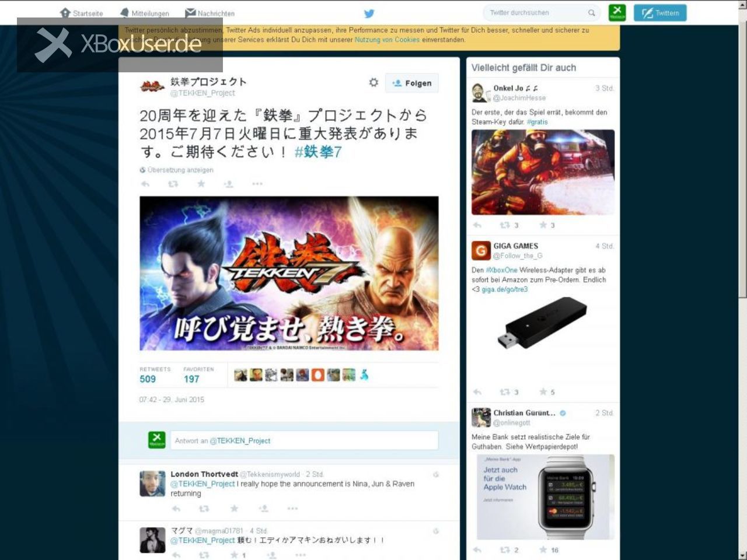747x560 pixels.
Task: Open @Tekkenismyworld handle link
Action: coord(270,474)
